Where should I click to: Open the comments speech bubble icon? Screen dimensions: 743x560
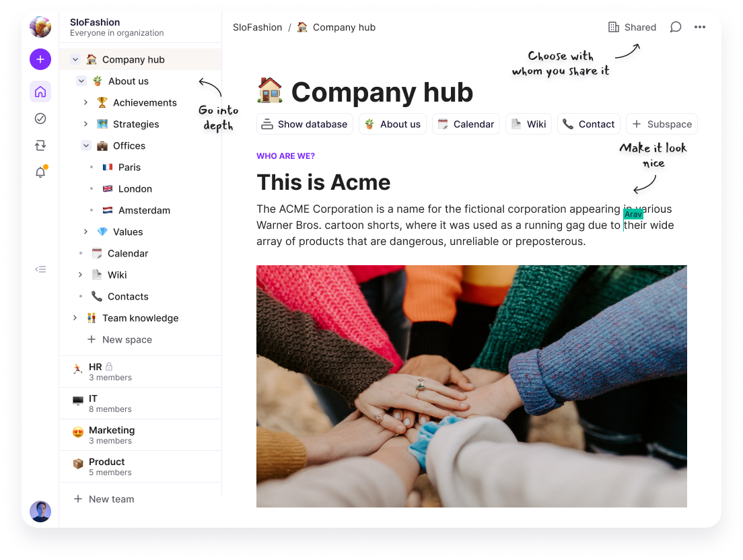(676, 27)
